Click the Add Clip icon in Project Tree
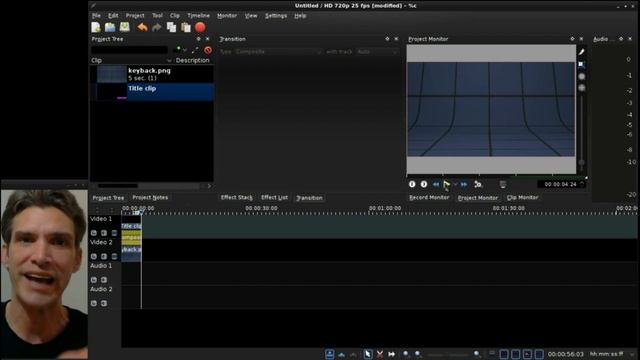640x360 pixels. [178, 50]
